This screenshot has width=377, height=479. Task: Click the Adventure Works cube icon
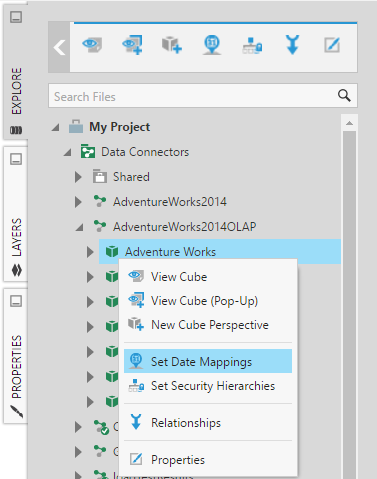pyautogui.click(x=112, y=251)
